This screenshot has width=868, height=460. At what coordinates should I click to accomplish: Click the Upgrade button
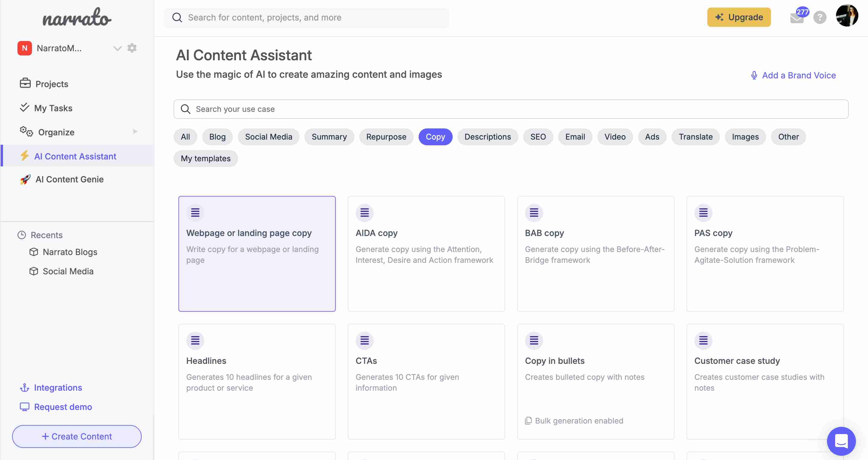pos(739,17)
